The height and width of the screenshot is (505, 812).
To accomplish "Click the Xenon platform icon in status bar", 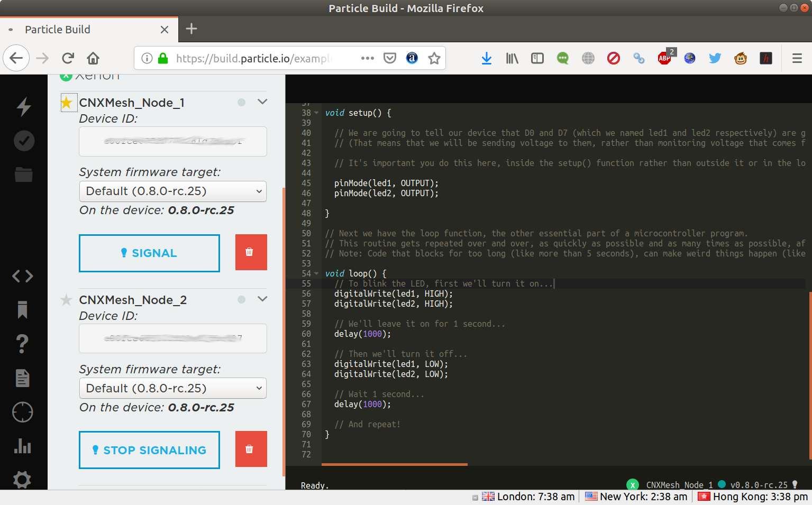I will coord(633,485).
